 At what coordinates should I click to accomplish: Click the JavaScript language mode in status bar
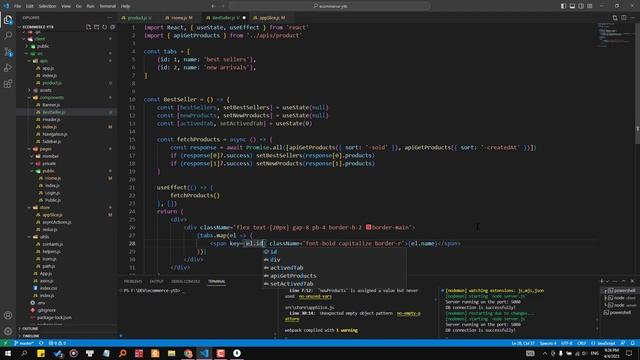(604, 343)
